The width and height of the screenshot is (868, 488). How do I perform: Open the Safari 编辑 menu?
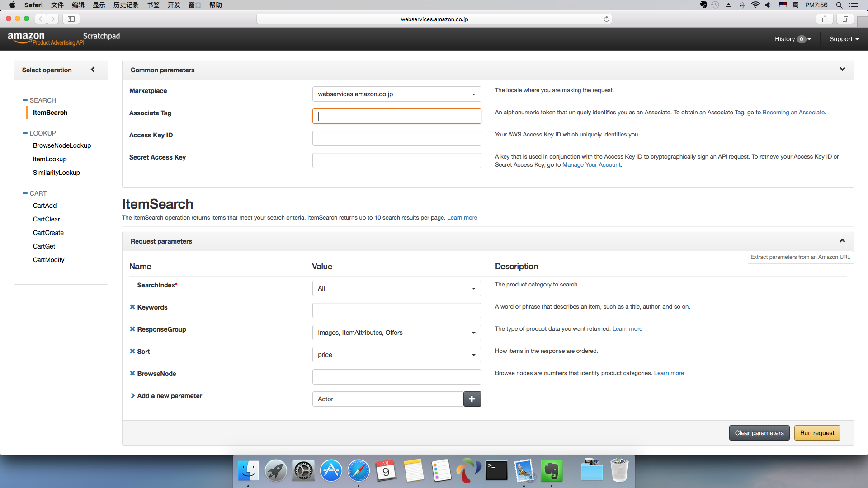[78, 5]
